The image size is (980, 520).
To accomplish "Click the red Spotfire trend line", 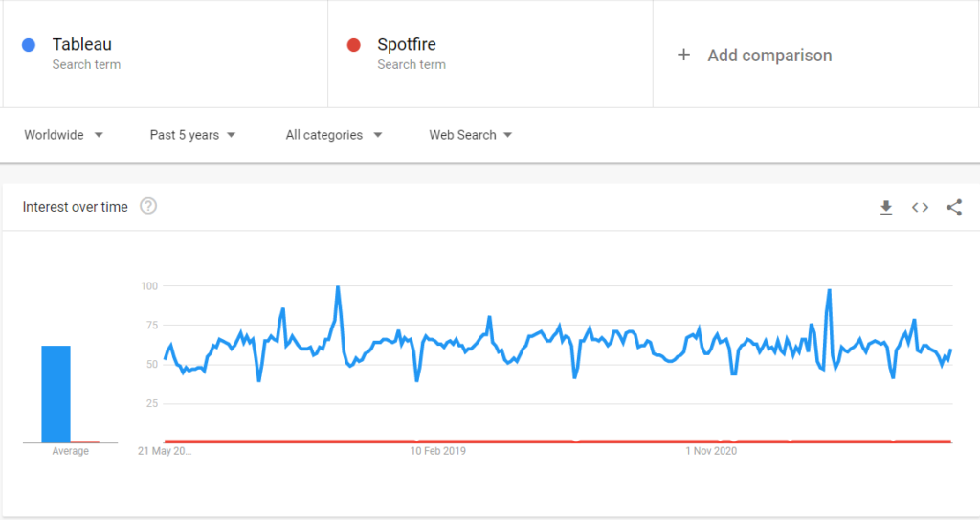I will click(x=558, y=441).
